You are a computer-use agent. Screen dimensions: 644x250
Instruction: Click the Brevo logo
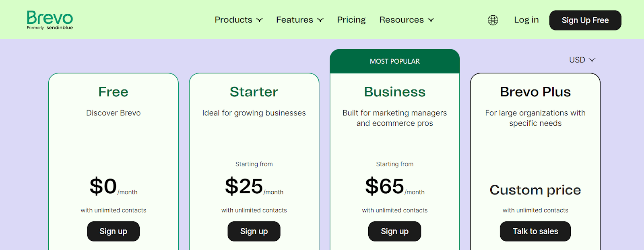coord(50,20)
